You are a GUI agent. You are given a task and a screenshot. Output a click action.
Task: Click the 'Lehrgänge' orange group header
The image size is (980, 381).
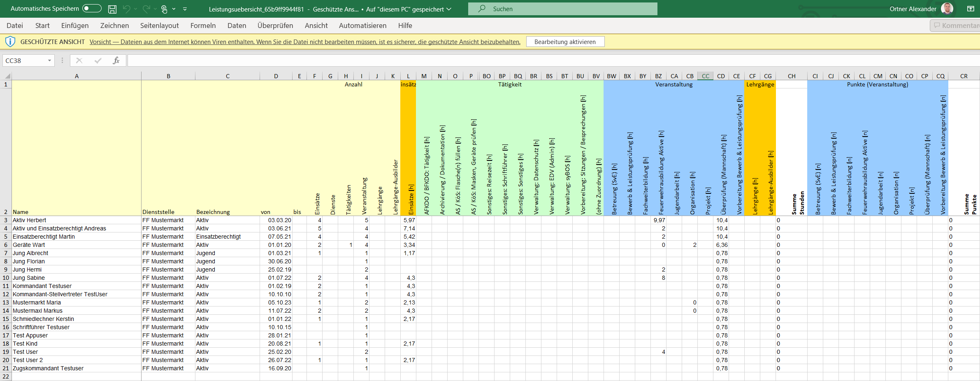[x=760, y=84]
